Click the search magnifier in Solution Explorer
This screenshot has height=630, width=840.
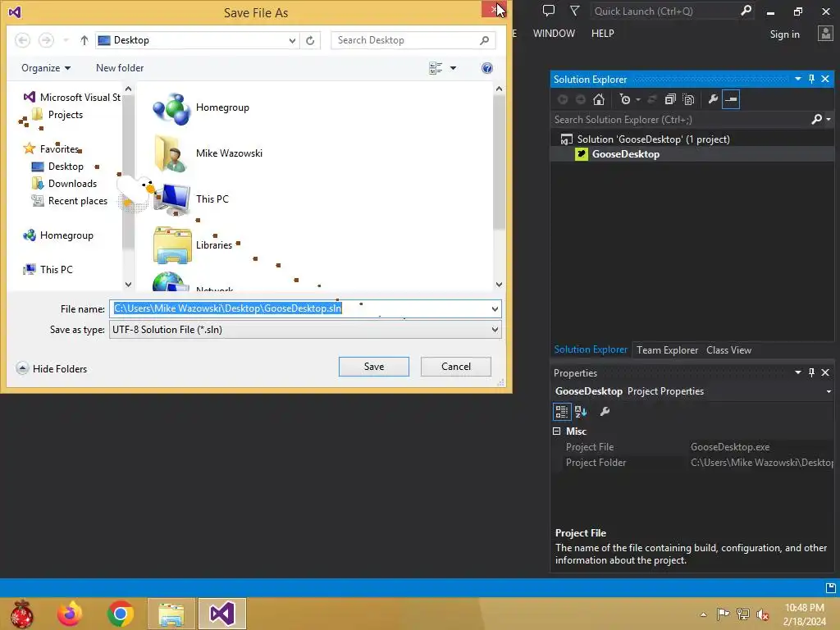tap(816, 119)
